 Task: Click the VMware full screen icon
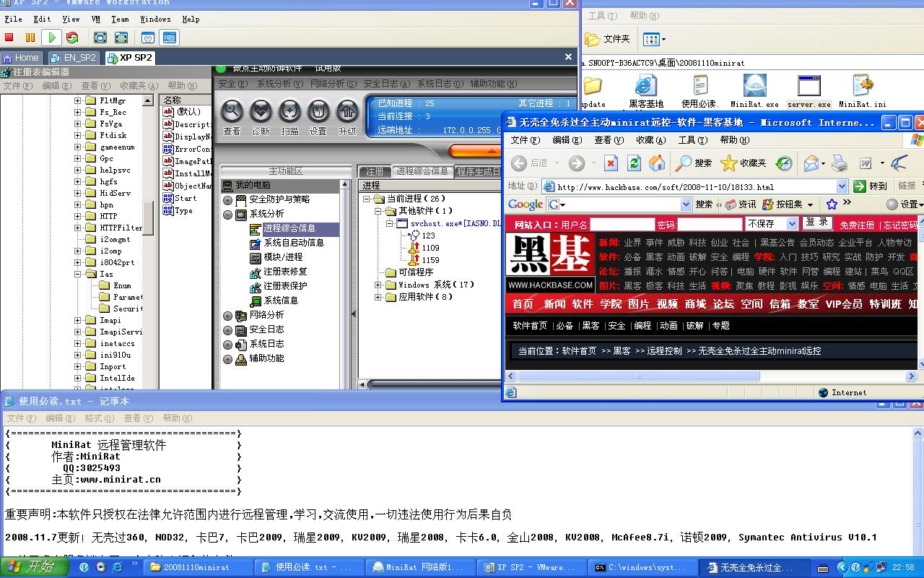tap(121, 38)
